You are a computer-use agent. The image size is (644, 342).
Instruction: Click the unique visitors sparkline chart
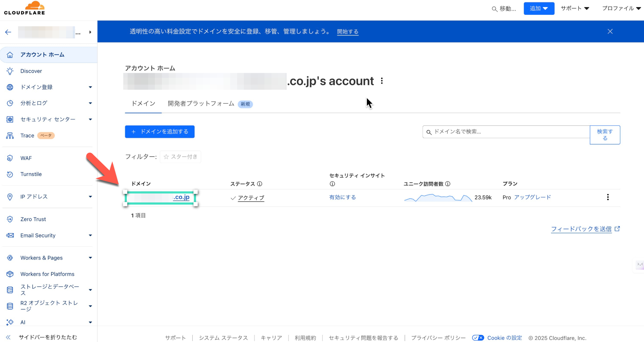(x=438, y=198)
